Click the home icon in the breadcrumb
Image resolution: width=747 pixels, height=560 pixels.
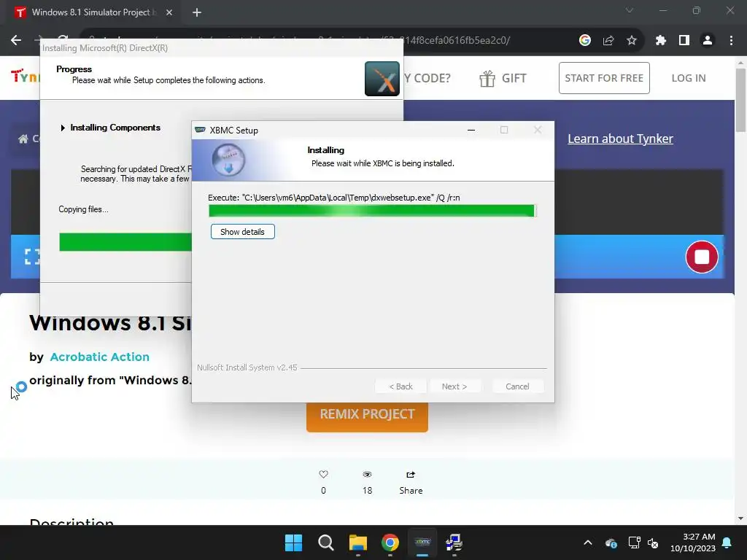23,139
